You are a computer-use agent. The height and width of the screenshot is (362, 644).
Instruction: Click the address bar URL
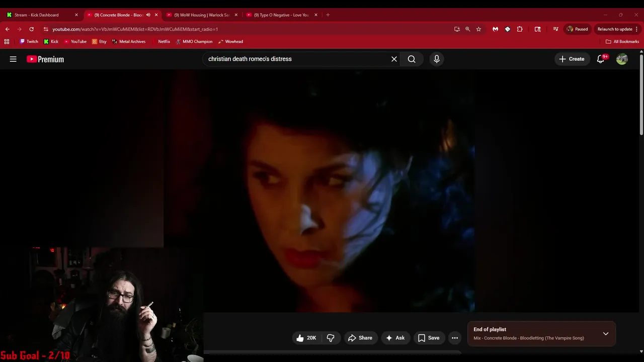point(135,29)
